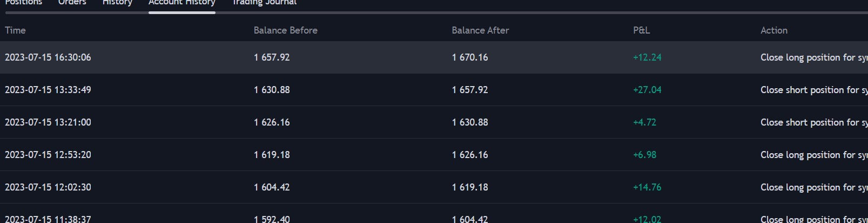Open the History tab
This screenshot has height=223, width=868.
pos(117,3)
